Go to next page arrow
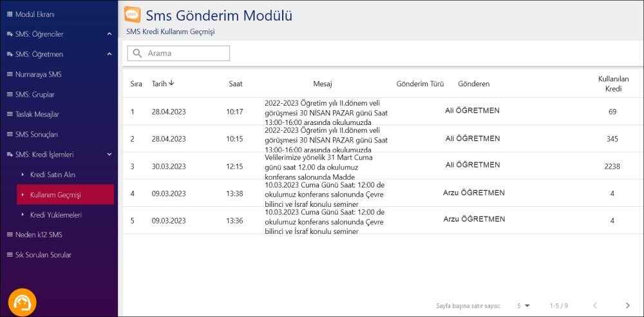The height and width of the screenshot is (317, 644). point(628,305)
